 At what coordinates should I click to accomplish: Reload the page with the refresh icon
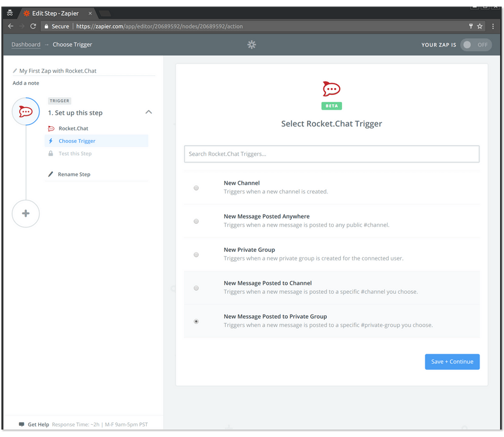[33, 26]
